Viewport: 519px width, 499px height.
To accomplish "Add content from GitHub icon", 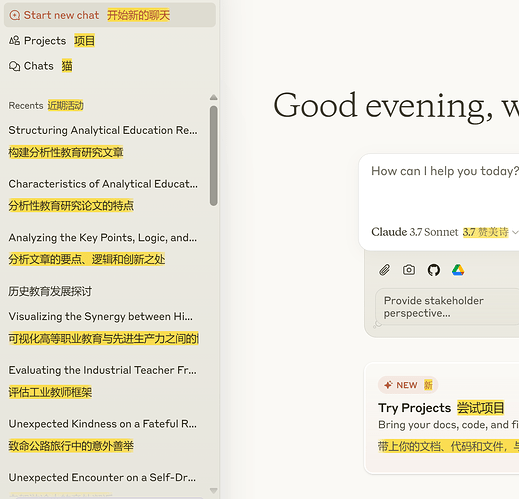I will pyautogui.click(x=434, y=270).
